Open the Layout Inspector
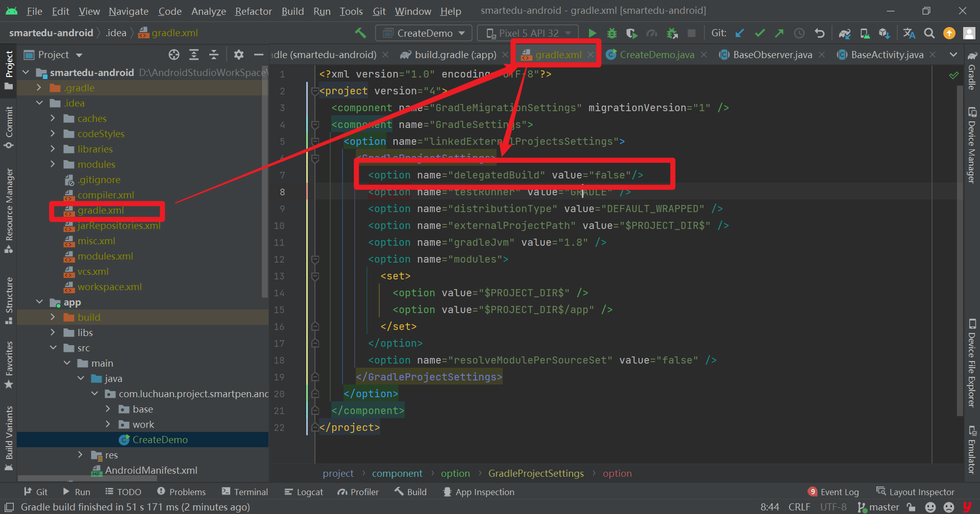Viewport: 980px width, 514px height. (x=915, y=492)
